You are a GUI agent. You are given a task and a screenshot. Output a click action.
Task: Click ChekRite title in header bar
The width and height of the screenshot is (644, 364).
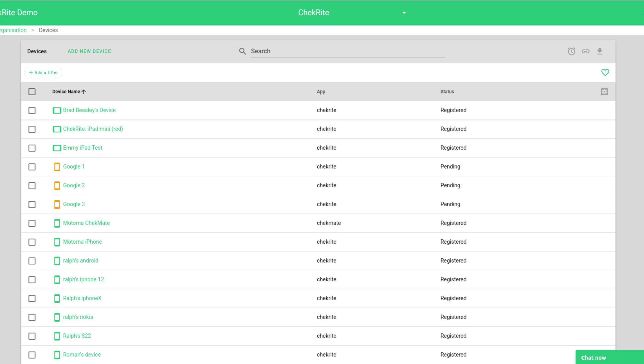tap(313, 12)
